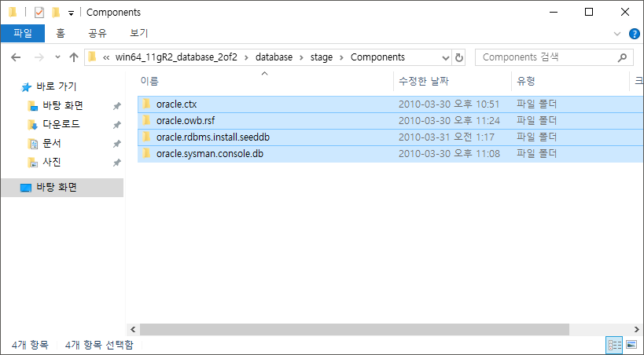The width and height of the screenshot is (644, 355).
Task: Switch to the 보기 ribbon tab
Action: [x=139, y=33]
